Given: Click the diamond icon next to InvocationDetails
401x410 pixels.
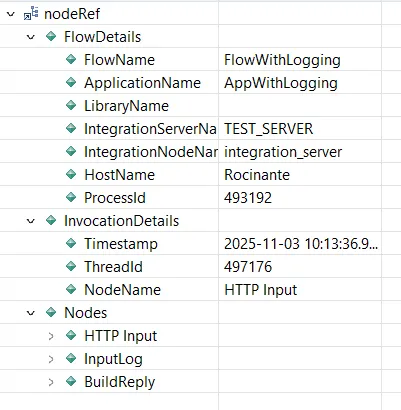Looking at the screenshot, I should 51,220.
